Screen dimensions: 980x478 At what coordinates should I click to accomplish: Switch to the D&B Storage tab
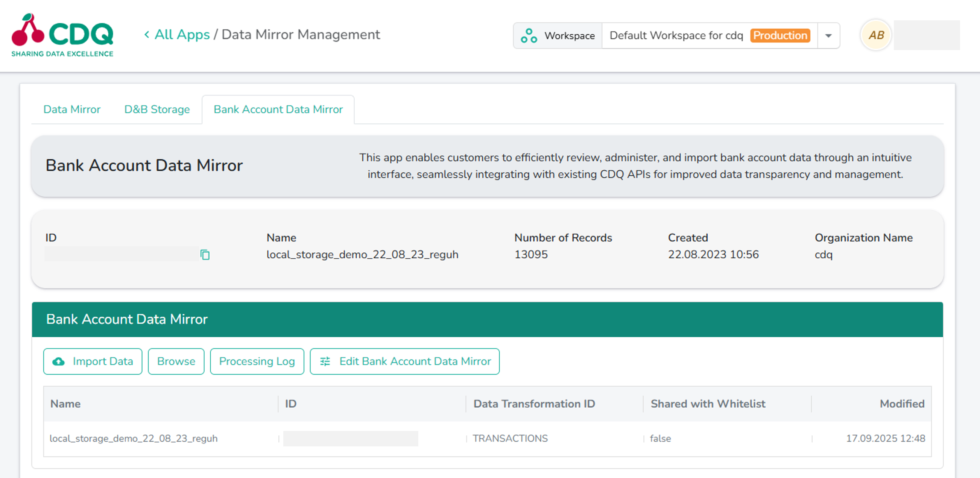click(x=157, y=109)
